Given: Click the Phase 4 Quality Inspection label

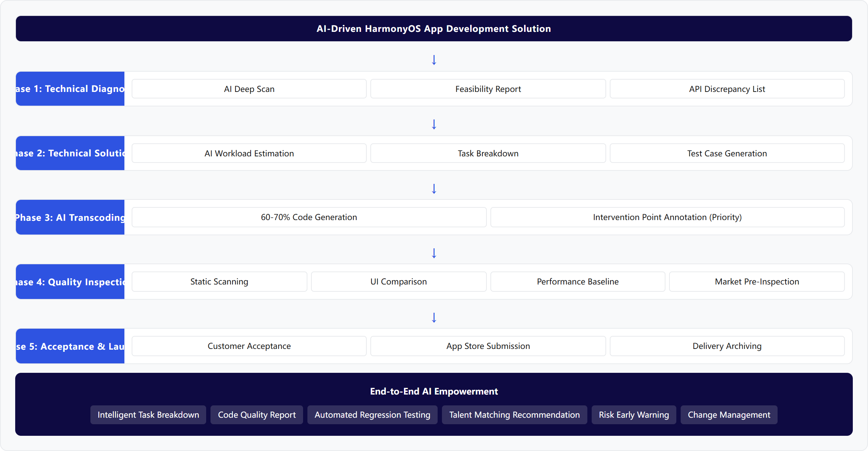Looking at the screenshot, I should [70, 282].
